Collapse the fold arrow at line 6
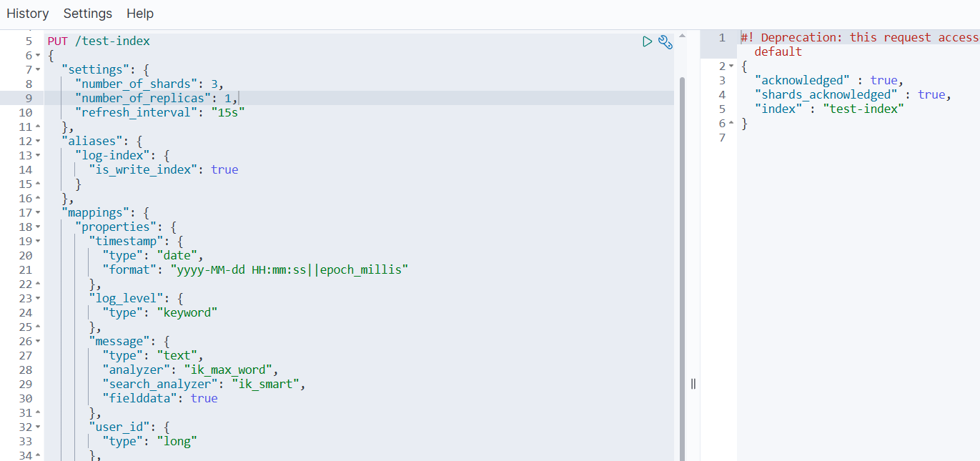 click(38, 56)
